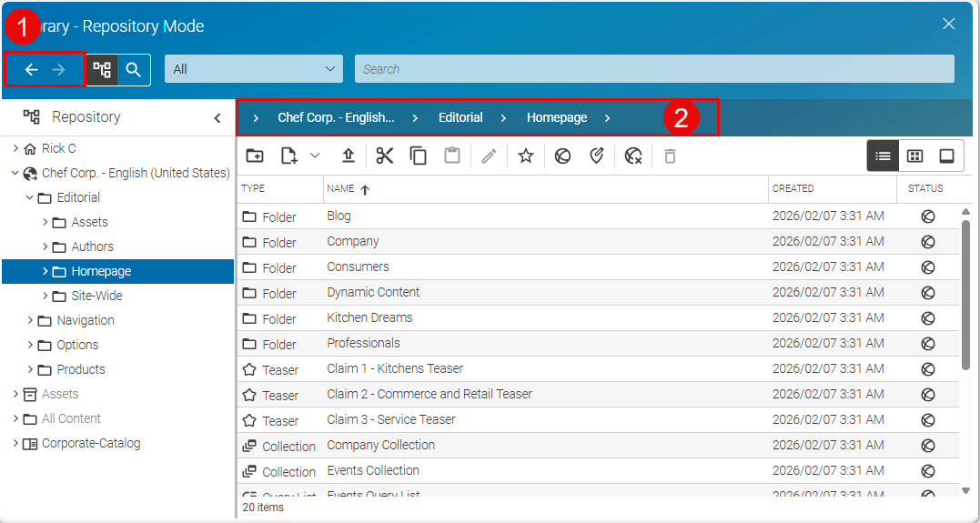Click the bookmark star icon in toolbar

point(525,156)
